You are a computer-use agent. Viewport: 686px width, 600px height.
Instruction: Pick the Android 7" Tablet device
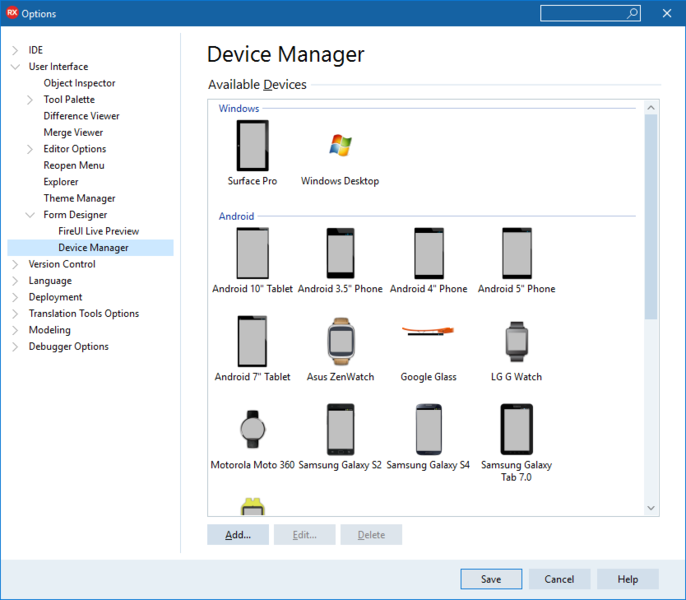(252, 341)
